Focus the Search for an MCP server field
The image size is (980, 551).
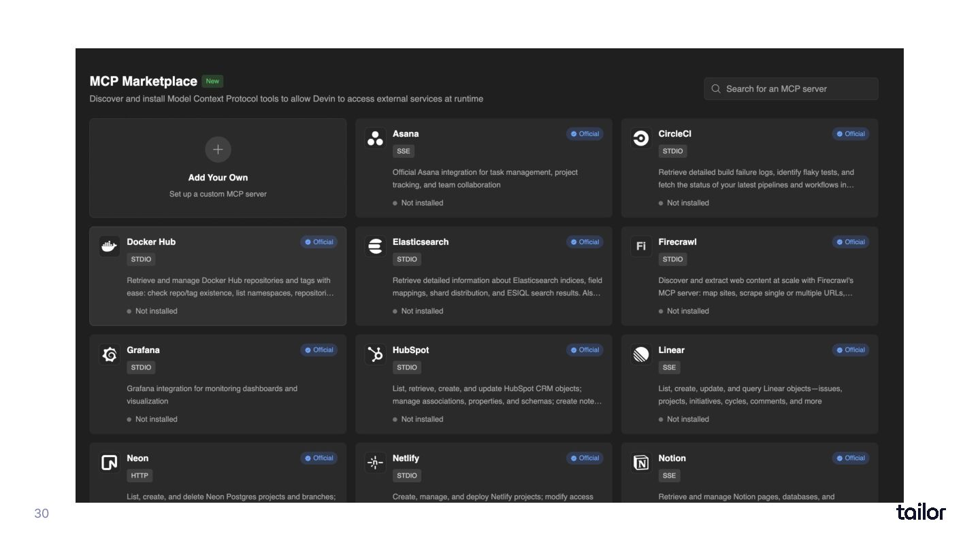tap(791, 88)
